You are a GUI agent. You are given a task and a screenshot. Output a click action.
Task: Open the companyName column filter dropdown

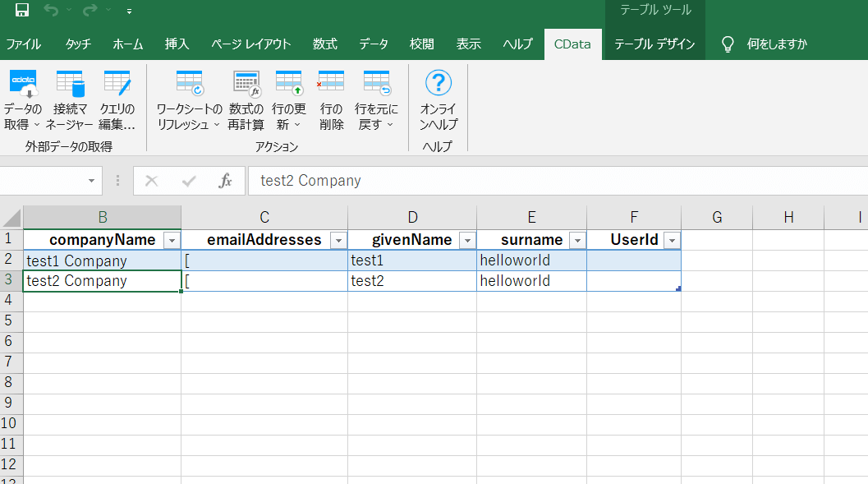click(x=172, y=240)
